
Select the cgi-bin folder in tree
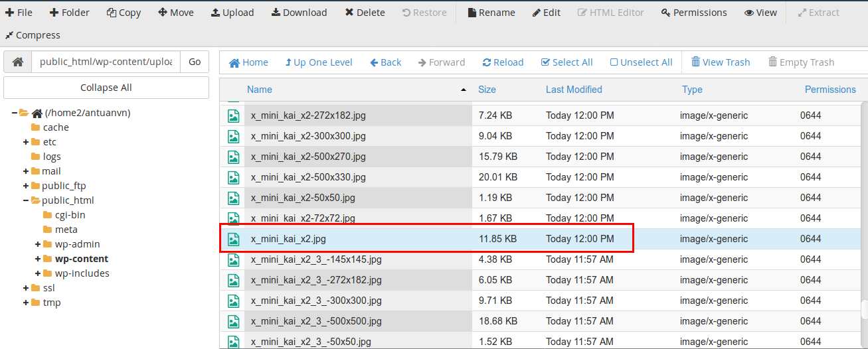click(70, 215)
